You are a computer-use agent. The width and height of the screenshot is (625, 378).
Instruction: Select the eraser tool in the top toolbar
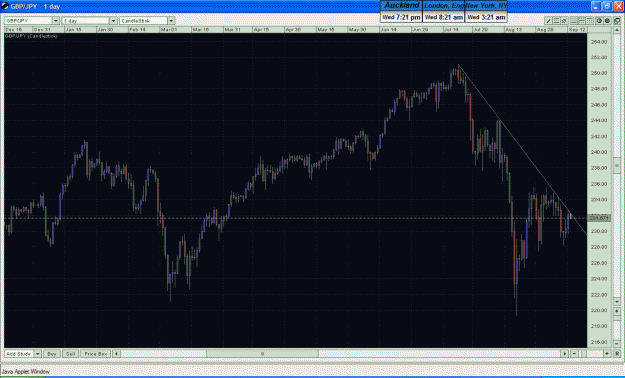click(x=564, y=21)
